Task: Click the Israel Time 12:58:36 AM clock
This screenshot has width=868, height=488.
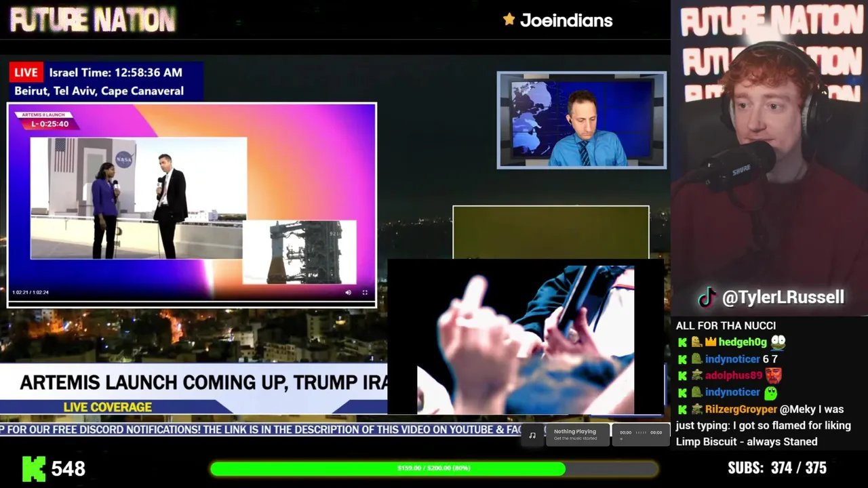Action: tap(115, 73)
